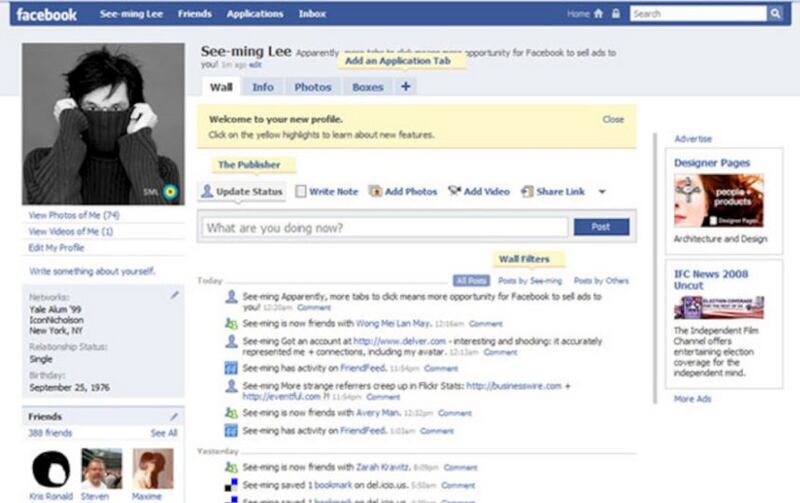The height and width of the screenshot is (503, 800).
Task: Click the friends icon beside Zarah Kravitz story
Action: [231, 467]
